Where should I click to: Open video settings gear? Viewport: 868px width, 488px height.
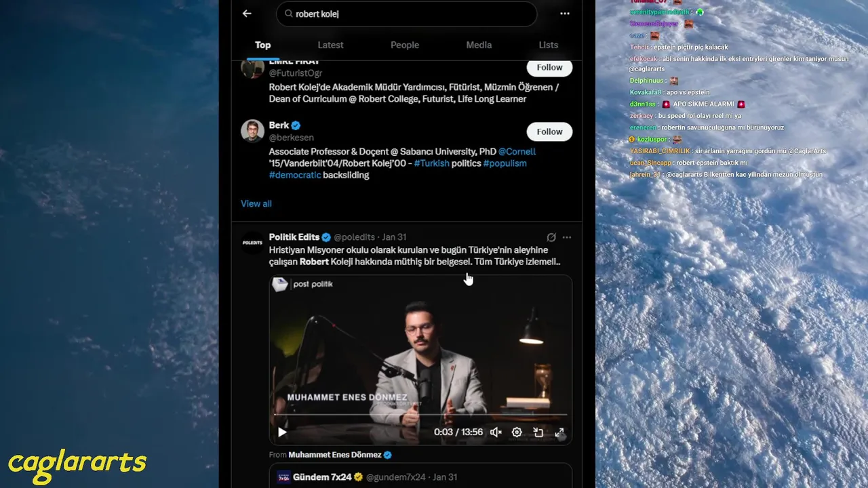tap(517, 432)
